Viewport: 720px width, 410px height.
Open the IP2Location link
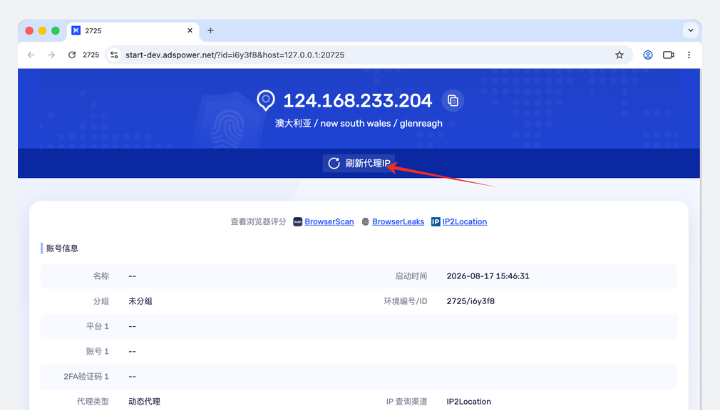[x=464, y=222]
